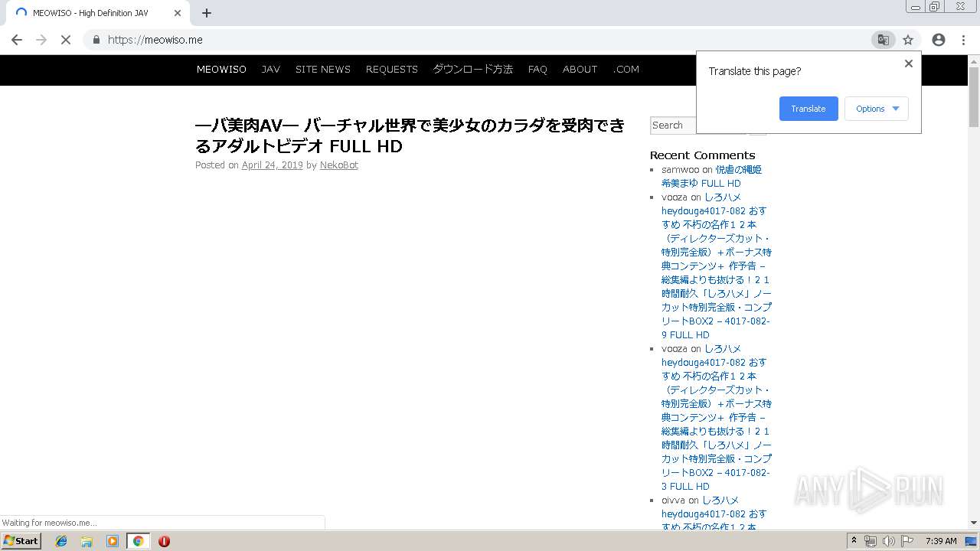Open the .COM menu item
The image size is (980, 551).
point(626,69)
